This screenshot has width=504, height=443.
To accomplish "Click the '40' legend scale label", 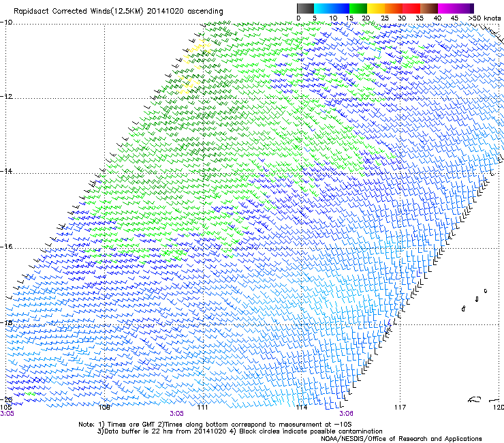I will (437, 18).
